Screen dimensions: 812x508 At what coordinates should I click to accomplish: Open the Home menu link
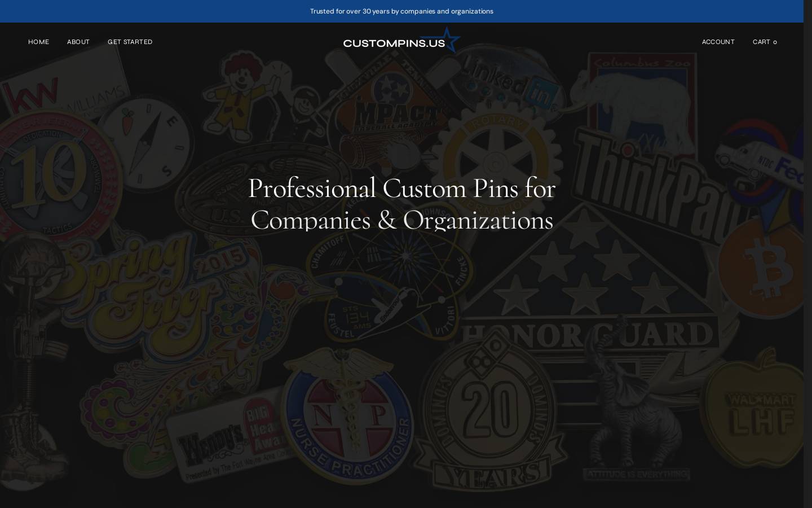point(38,42)
